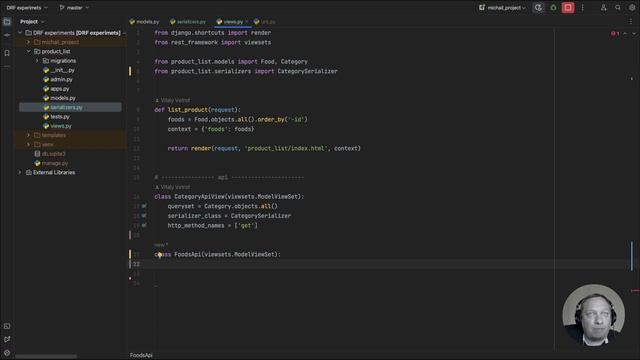Open the Git tool window icon
Screen dimensions: 640x360
click(7, 339)
